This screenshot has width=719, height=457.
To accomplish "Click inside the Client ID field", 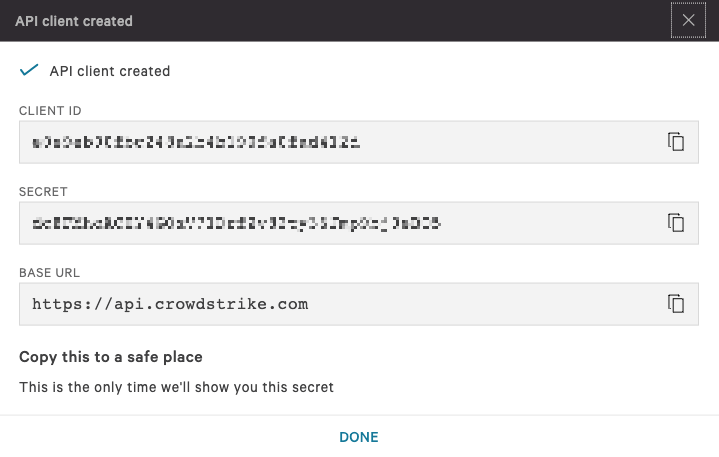I will pyautogui.click(x=500, y=142).
